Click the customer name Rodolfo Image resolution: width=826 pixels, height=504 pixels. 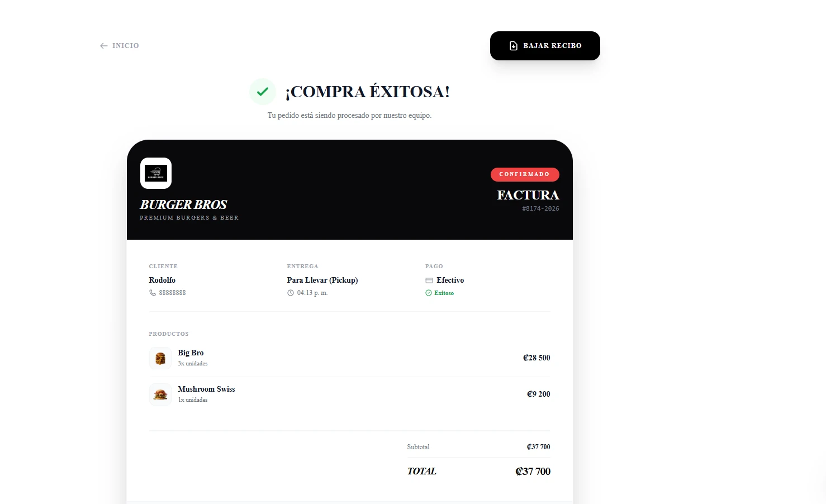162,280
